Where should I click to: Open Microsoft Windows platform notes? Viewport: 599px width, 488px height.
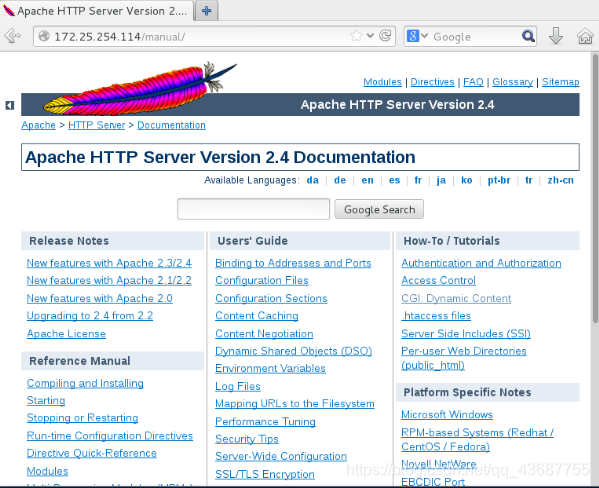point(447,414)
